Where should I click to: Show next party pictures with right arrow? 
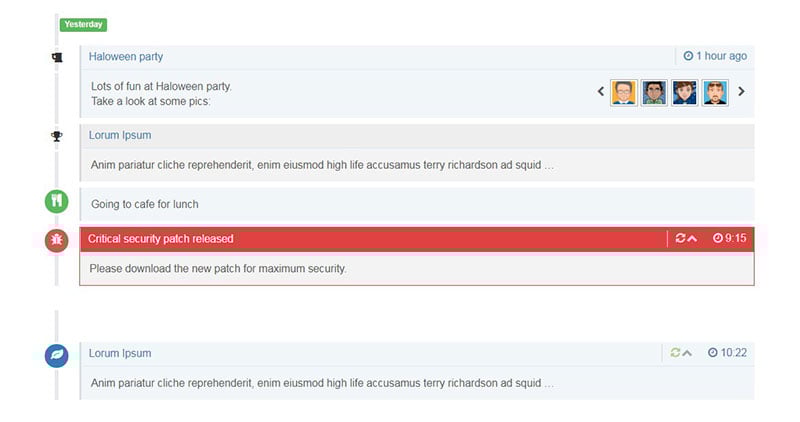click(x=741, y=91)
